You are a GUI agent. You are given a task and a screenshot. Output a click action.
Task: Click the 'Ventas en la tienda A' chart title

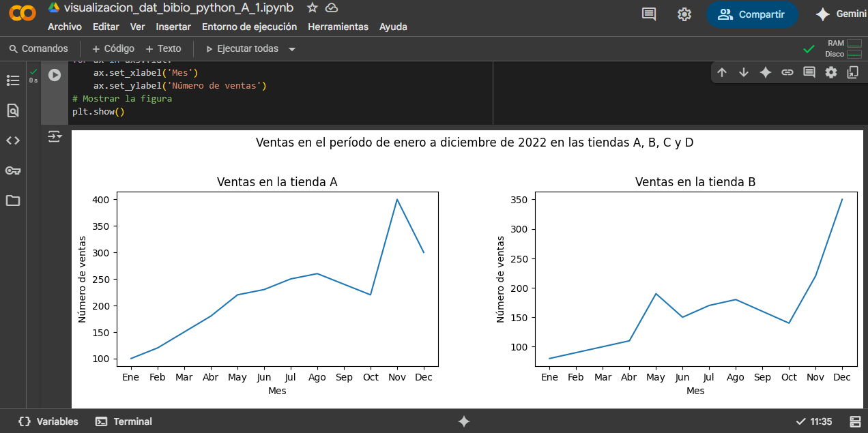pos(277,182)
